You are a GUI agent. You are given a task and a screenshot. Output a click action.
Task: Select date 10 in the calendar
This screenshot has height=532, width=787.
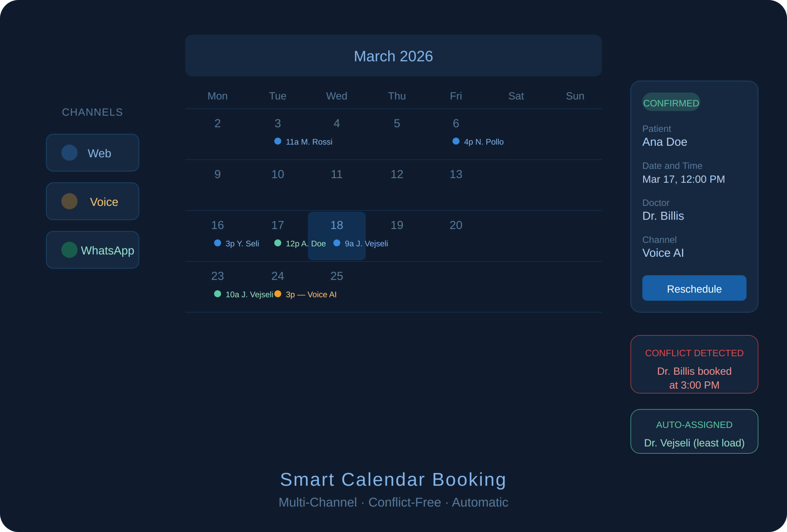278,174
